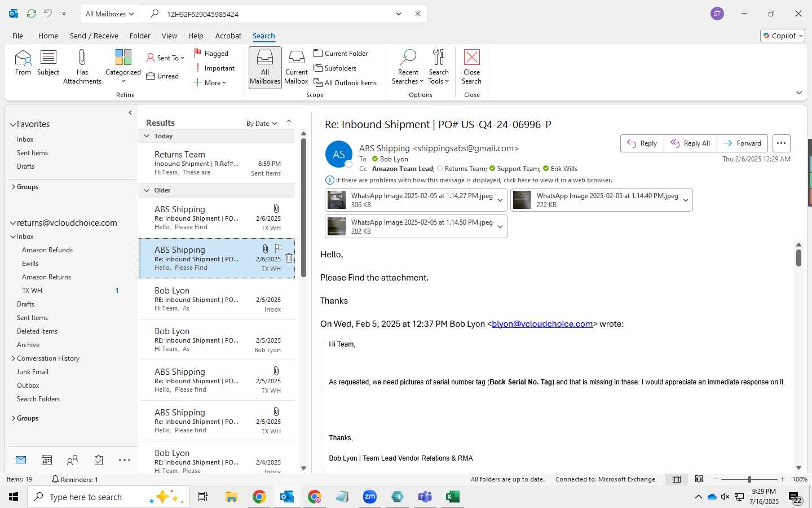Open the Tasks view in navigation bar

point(99,460)
